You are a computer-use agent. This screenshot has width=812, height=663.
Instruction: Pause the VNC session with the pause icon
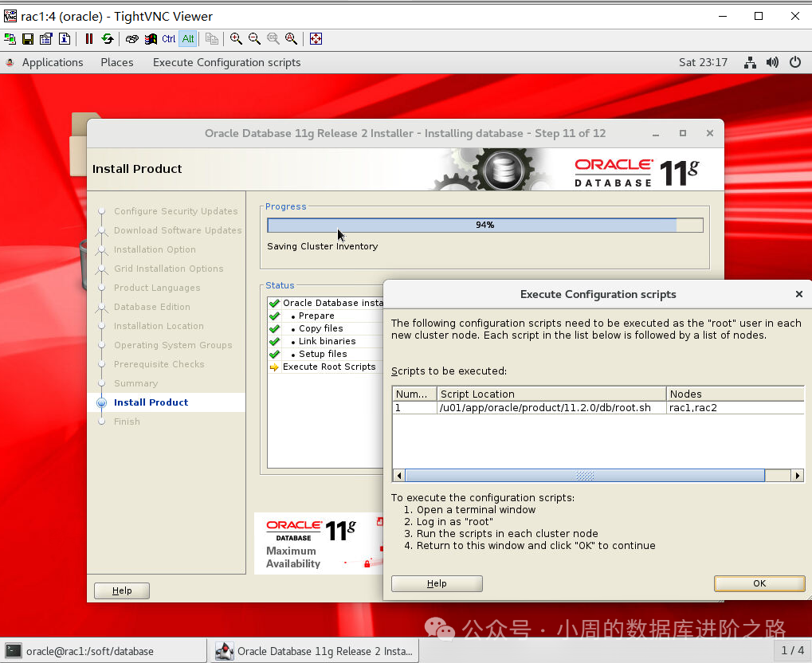(x=89, y=39)
